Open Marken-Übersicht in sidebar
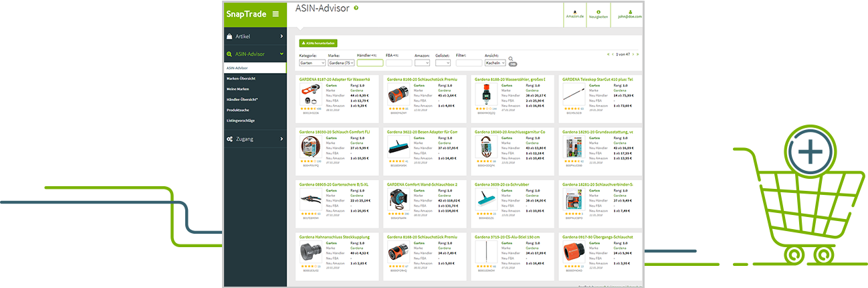The height and width of the screenshot is (288, 868). pos(241,78)
